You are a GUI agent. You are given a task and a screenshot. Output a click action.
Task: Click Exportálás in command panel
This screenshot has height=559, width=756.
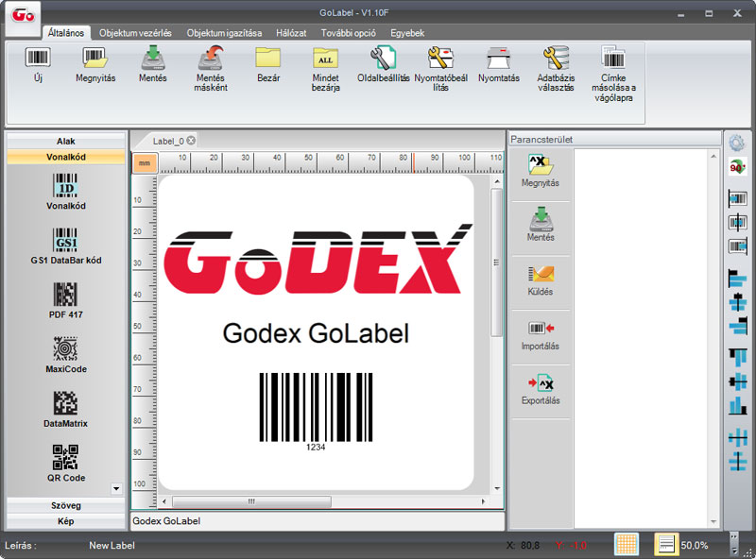[541, 389]
